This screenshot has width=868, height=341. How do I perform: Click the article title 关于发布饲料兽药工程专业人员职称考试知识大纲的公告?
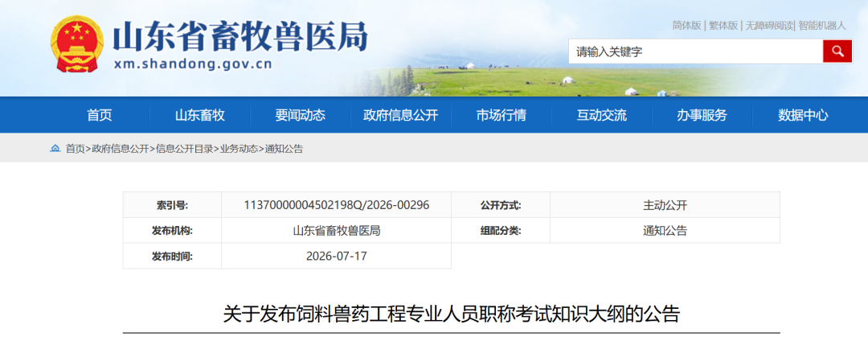[451, 314]
